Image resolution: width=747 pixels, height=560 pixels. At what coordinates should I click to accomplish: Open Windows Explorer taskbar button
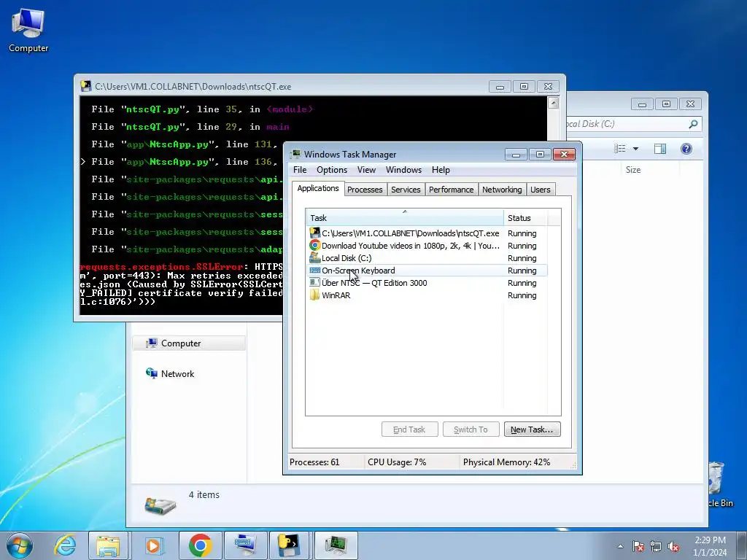click(x=108, y=545)
